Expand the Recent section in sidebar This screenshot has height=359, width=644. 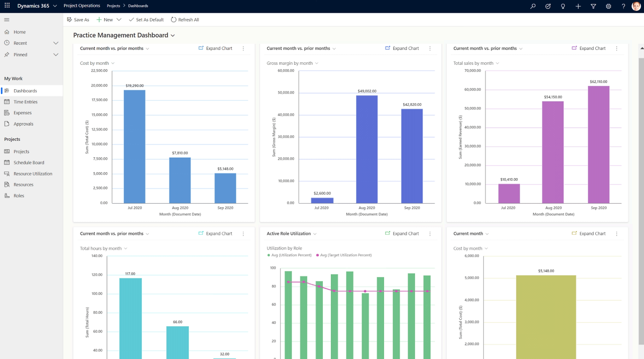56,43
